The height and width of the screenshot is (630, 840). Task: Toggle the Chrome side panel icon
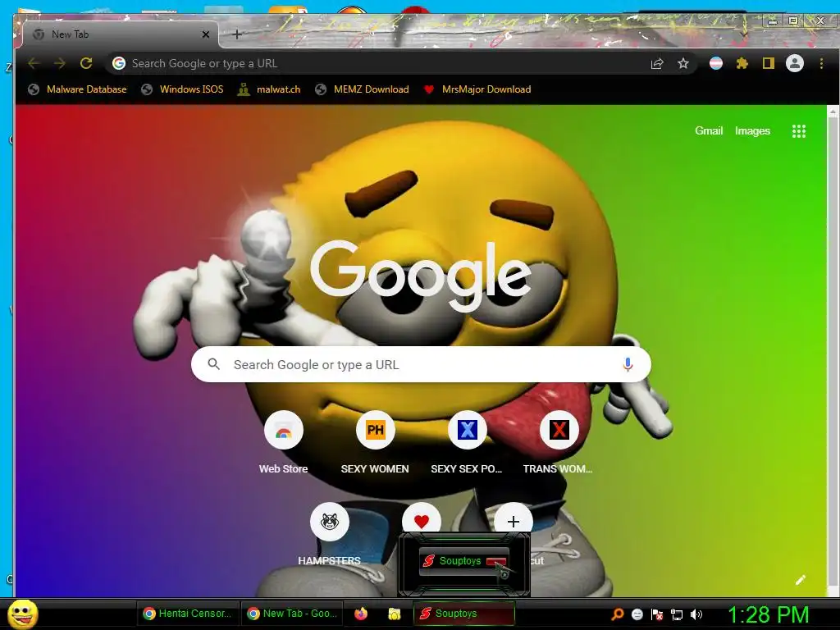pos(768,64)
